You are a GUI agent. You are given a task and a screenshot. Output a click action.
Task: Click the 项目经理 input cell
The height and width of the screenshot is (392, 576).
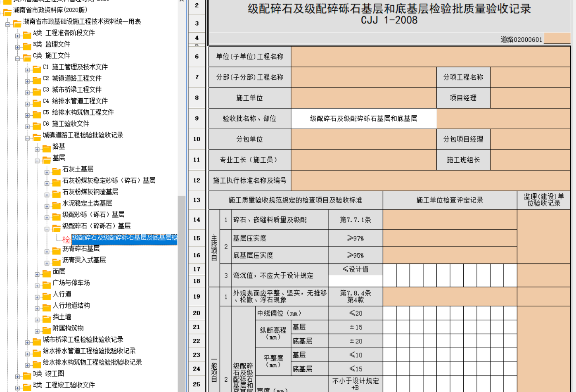click(x=530, y=98)
